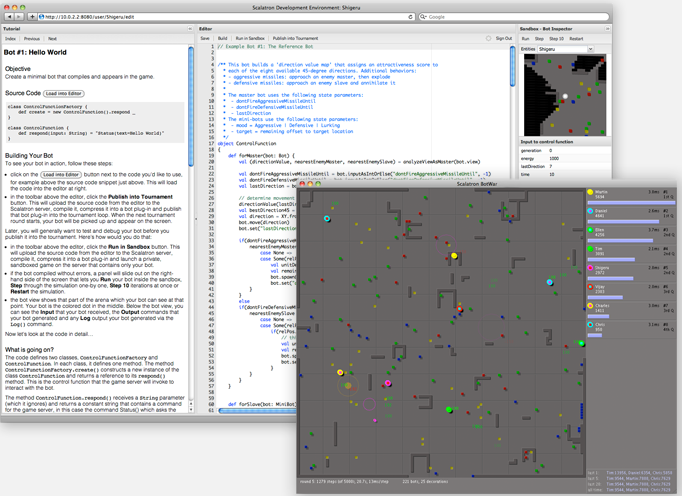Screen dimensions: 682x496
Task: Click Martin's yellow bot icon in scoreboard
Action: [590, 192]
